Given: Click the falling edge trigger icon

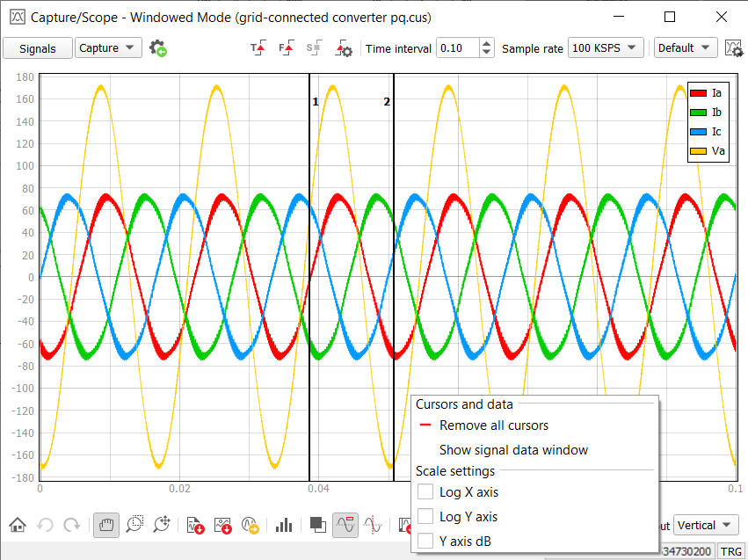Looking at the screenshot, I should click(x=285, y=48).
